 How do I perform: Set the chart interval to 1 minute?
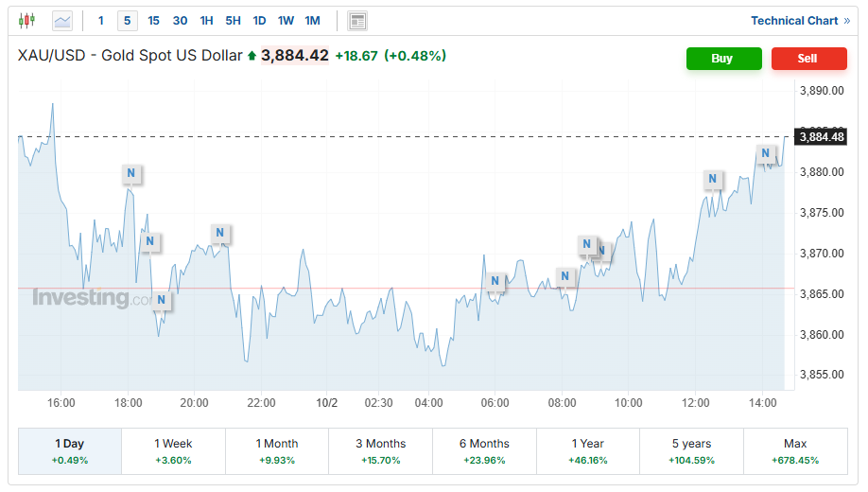pyautogui.click(x=101, y=20)
